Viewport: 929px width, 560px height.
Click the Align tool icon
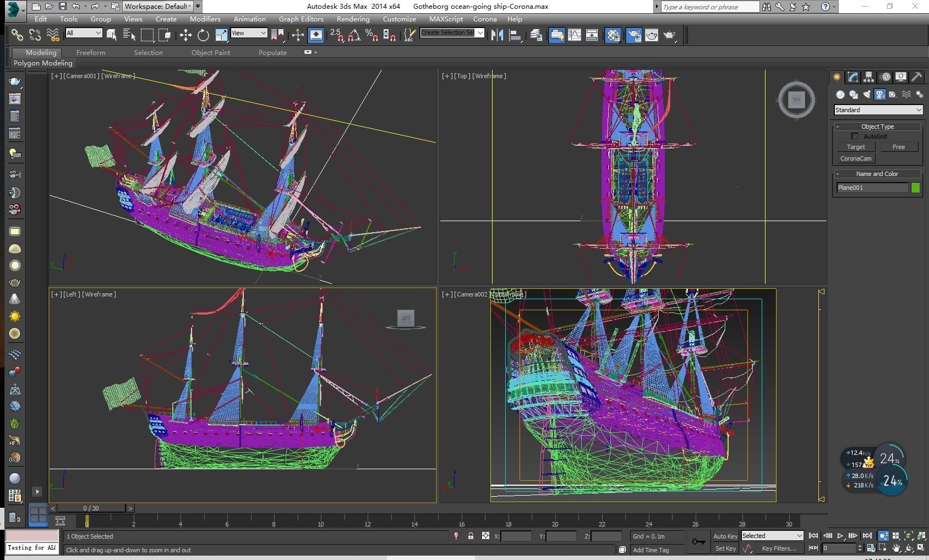coord(515,35)
